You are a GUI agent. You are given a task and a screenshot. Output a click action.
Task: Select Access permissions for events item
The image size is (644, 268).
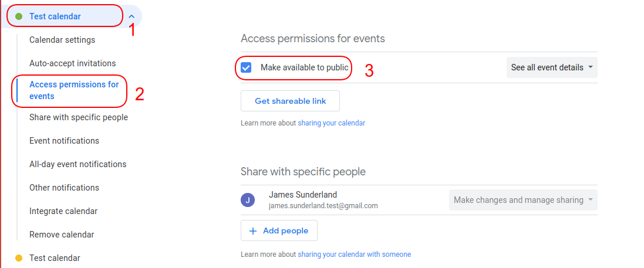pyautogui.click(x=74, y=90)
